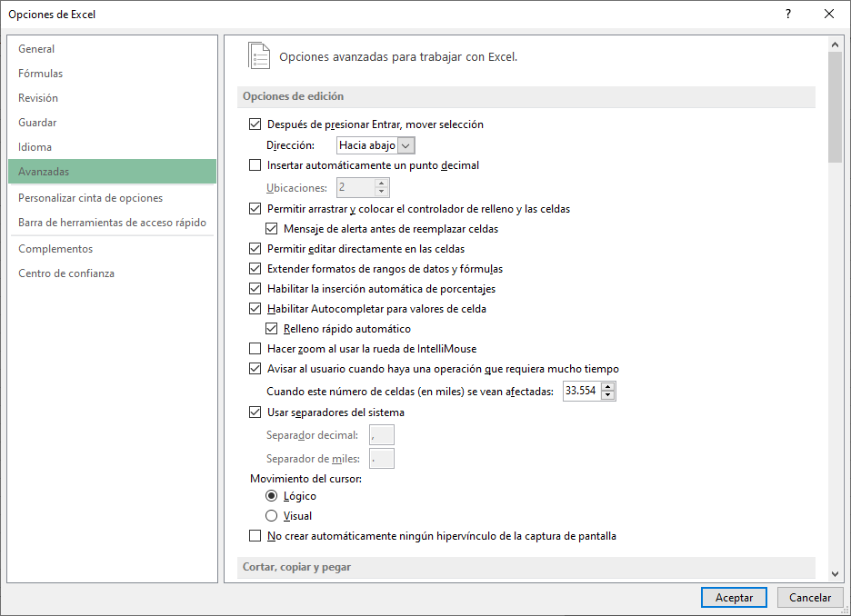The height and width of the screenshot is (616, 851).
Task: Toggle 'Extender formatos de rangos de datos y fórmulas'
Action: [255, 269]
